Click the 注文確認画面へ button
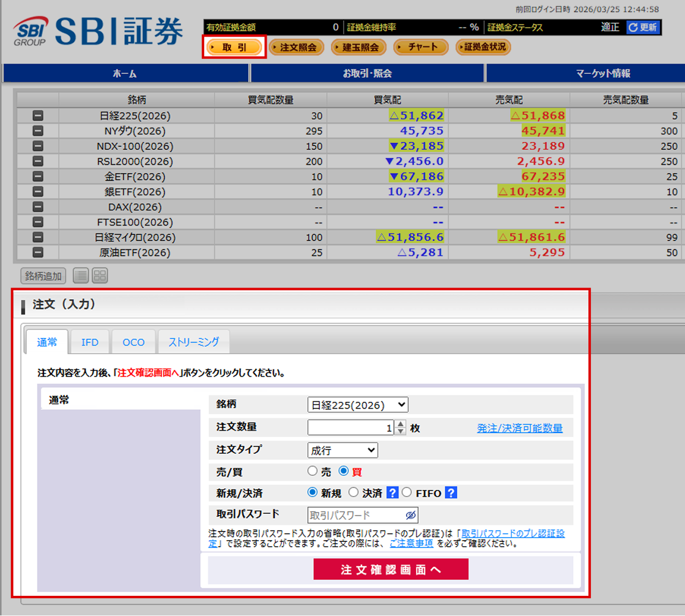 point(391,570)
